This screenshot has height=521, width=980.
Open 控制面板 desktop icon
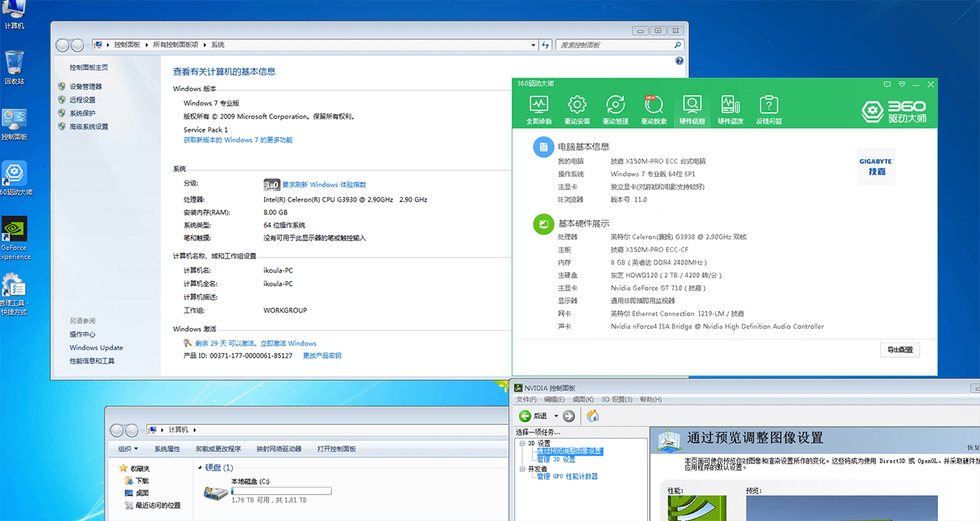(x=14, y=124)
